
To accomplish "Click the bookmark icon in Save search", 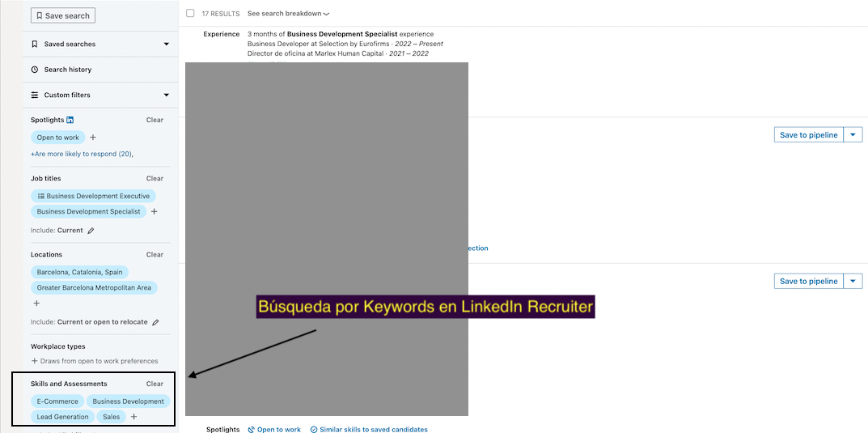I will (x=40, y=15).
